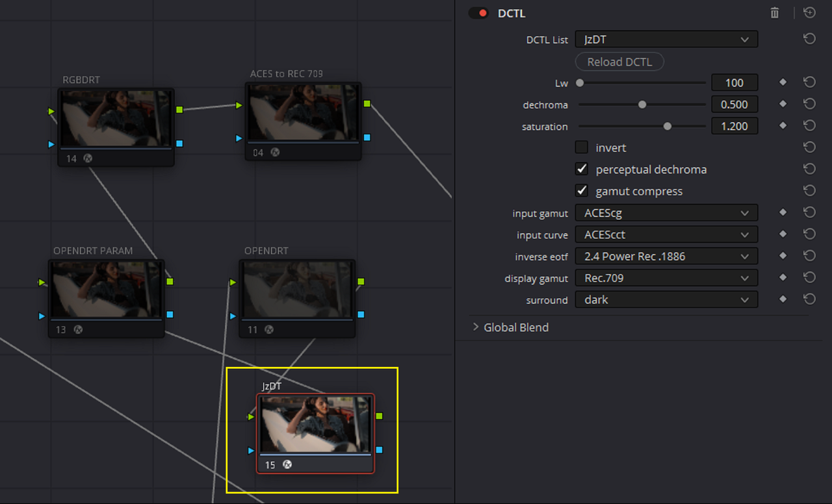Reset the perceptual dechroma option
Screen dimensions: 832x504
click(x=809, y=169)
